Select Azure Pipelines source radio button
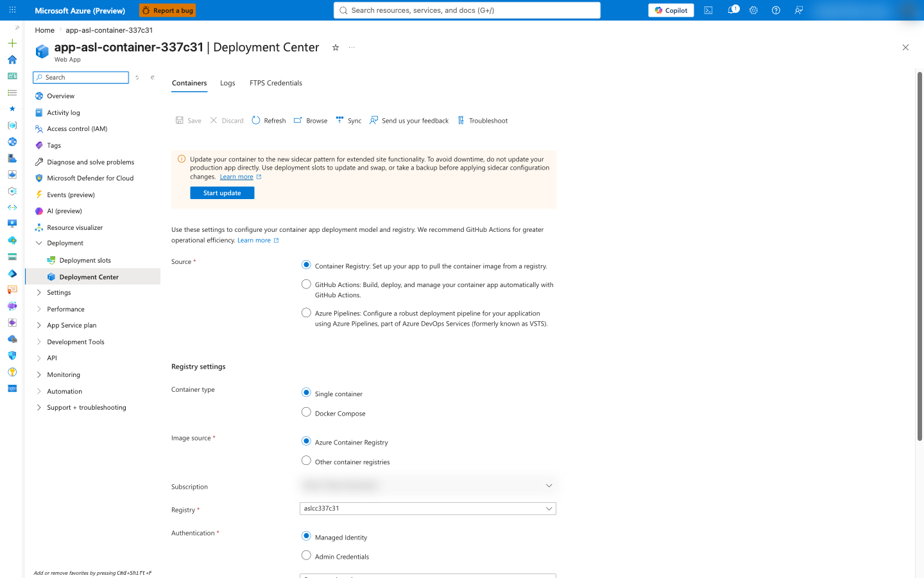 coord(306,313)
